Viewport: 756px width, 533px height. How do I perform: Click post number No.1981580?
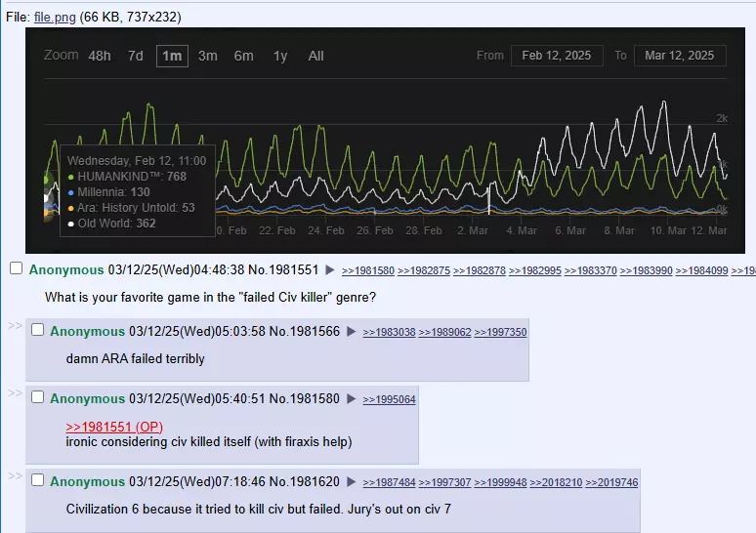coord(304,399)
